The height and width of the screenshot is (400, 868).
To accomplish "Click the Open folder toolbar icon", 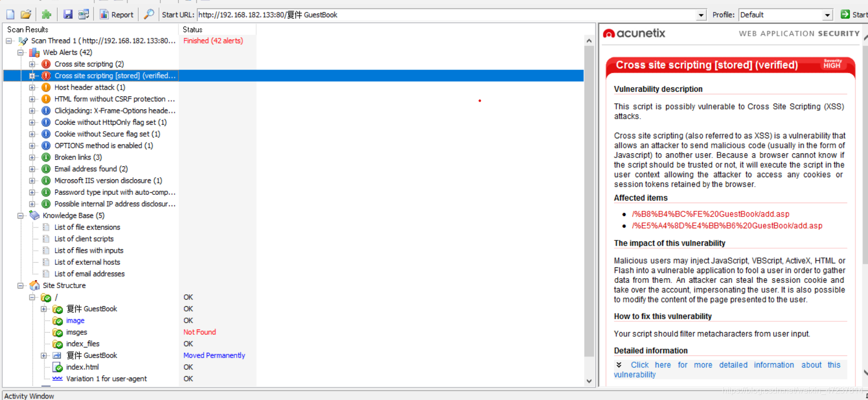I will (26, 15).
